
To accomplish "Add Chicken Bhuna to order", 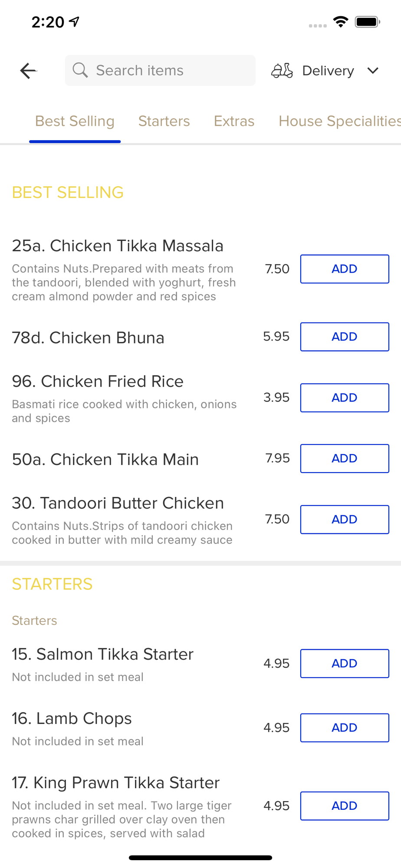I will pyautogui.click(x=345, y=337).
